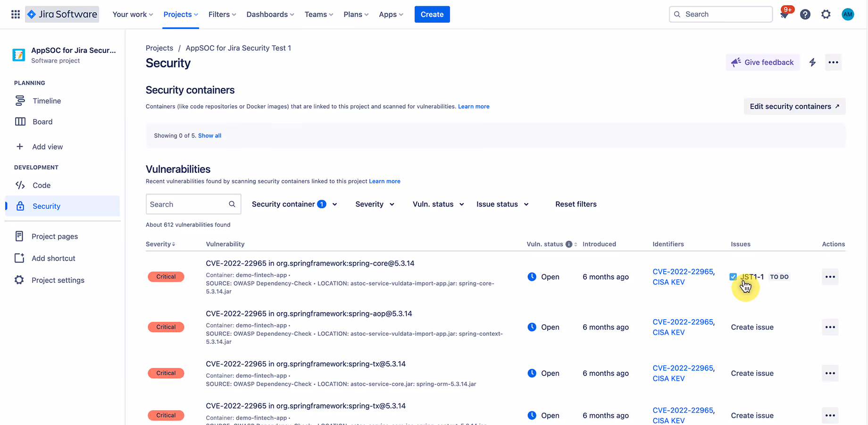Expand the Plans menu
The width and height of the screenshot is (868, 425).
tap(356, 14)
